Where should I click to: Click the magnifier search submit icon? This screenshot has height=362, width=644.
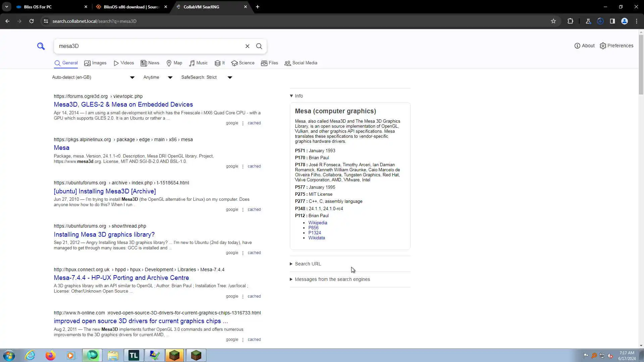259,46
